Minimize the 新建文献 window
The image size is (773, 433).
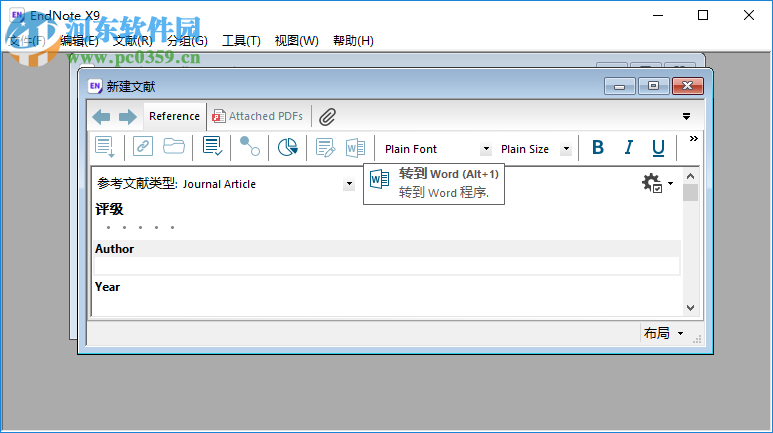coord(620,86)
